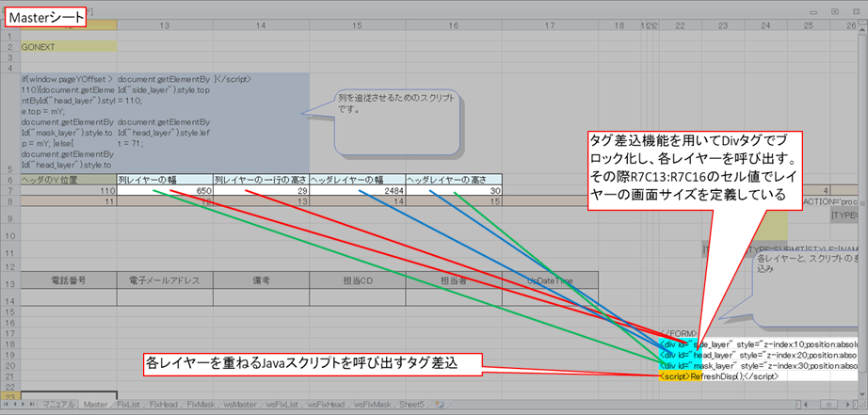Image resolution: width=868 pixels, height=415 pixels.
Task: Select row header 2
Action: pos(10,46)
